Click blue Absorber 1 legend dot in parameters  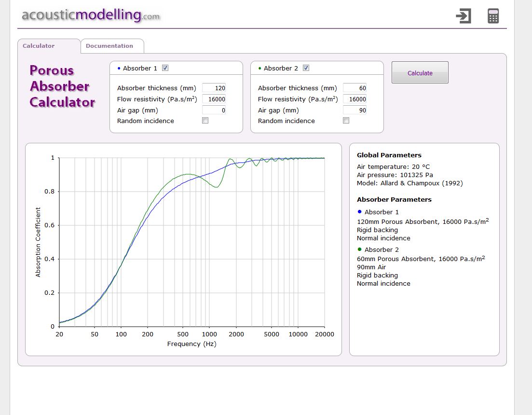click(x=360, y=212)
